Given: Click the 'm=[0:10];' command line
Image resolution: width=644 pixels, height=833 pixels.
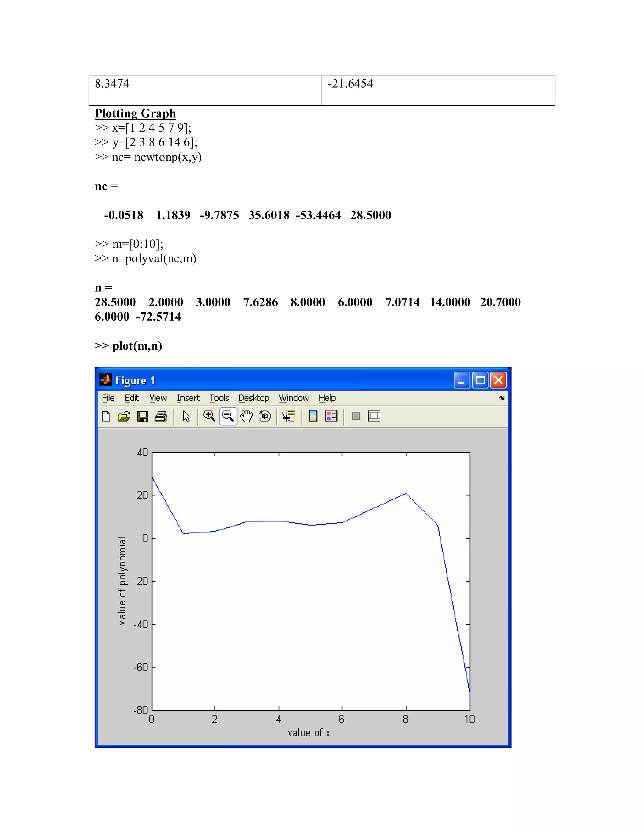Looking at the screenshot, I should tap(129, 244).
